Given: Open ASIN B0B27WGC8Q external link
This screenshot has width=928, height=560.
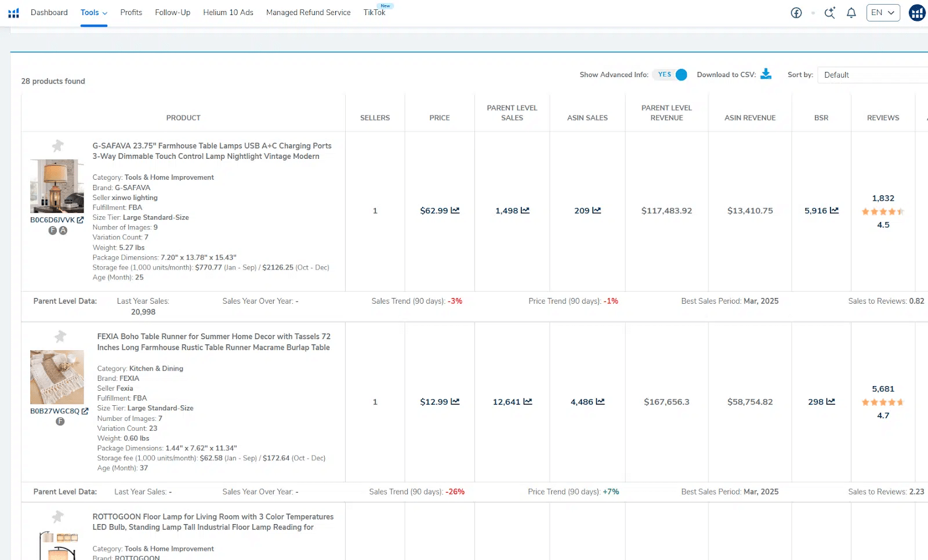Looking at the screenshot, I should pos(85,411).
